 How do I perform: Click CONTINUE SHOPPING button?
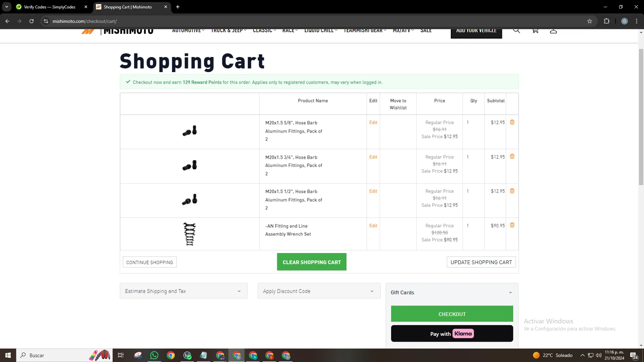point(149,262)
